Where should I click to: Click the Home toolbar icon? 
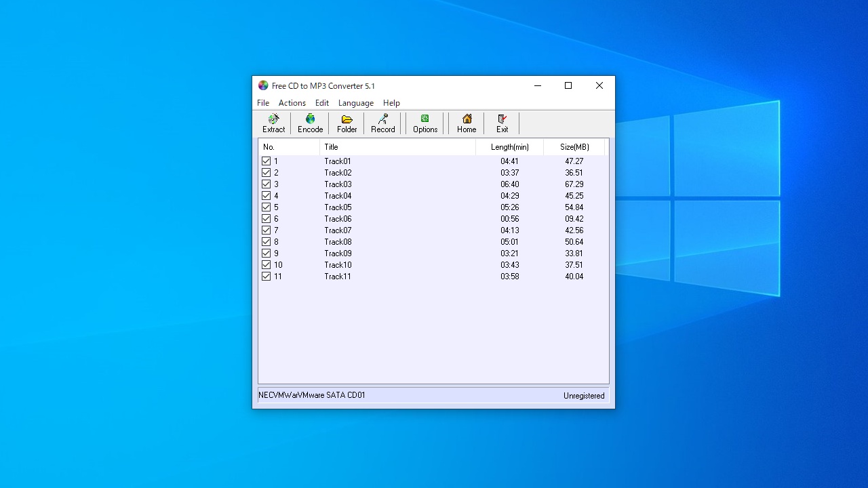point(467,123)
